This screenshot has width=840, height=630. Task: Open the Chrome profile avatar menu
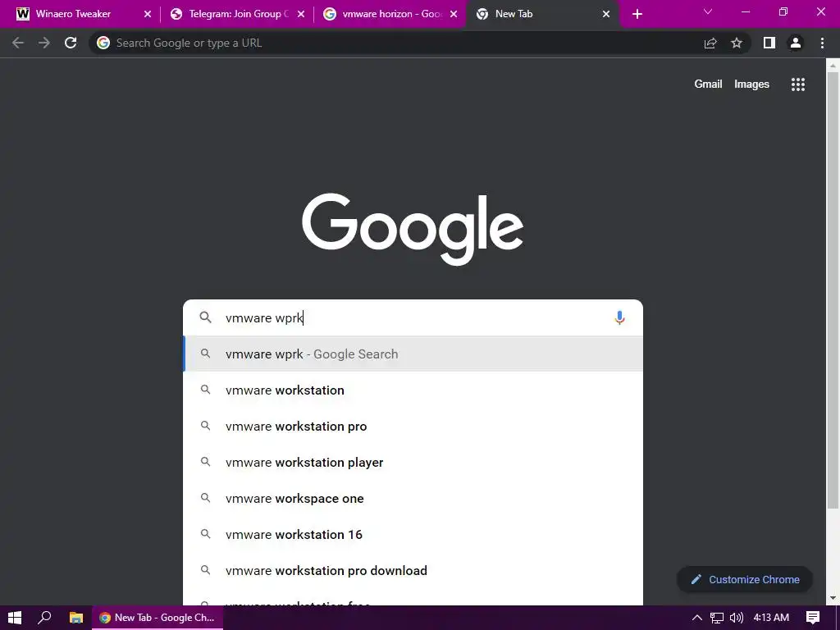click(796, 43)
